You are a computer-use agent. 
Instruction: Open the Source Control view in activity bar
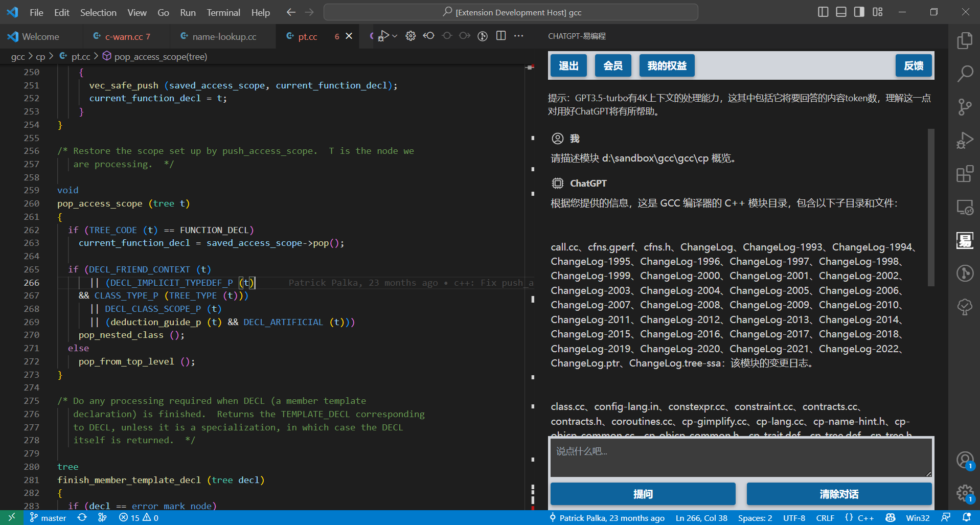965,107
